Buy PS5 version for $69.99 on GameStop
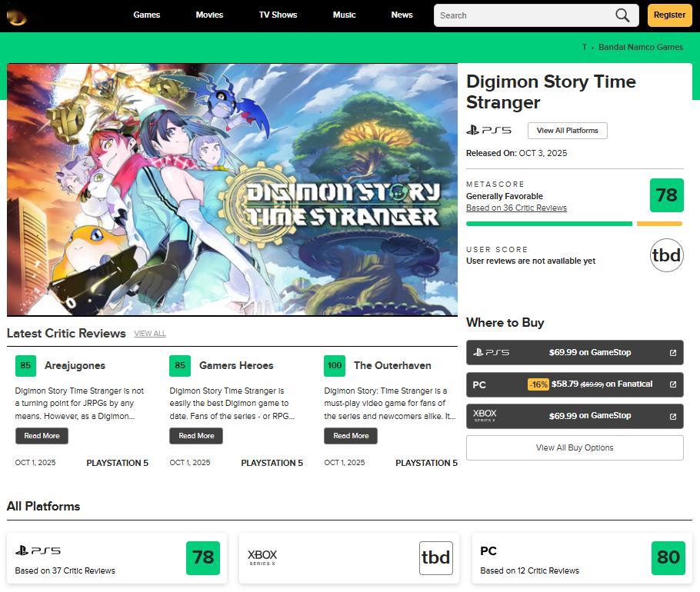 575,352
